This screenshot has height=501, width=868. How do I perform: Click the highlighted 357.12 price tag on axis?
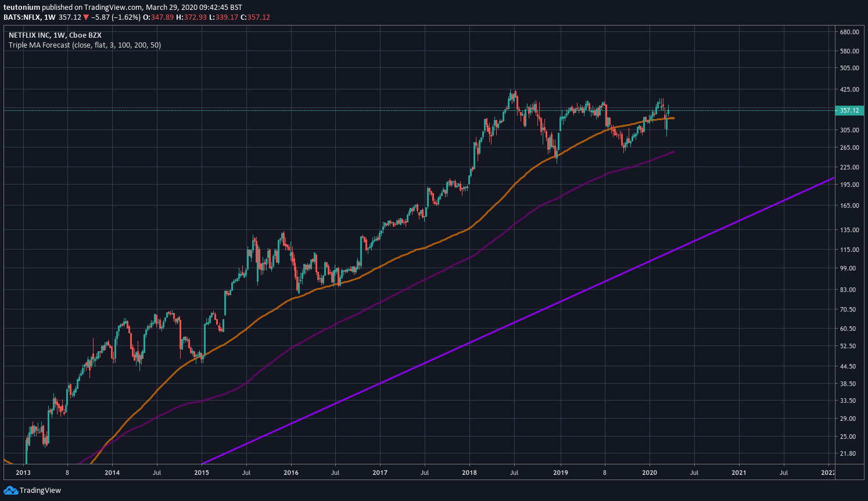click(x=848, y=110)
